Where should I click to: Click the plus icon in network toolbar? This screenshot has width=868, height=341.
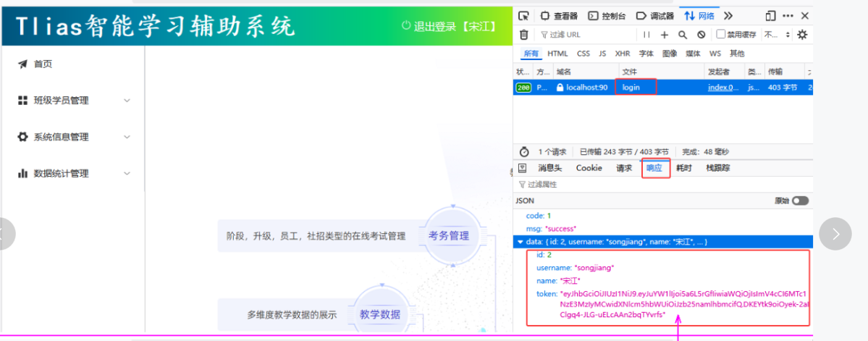coord(665,35)
